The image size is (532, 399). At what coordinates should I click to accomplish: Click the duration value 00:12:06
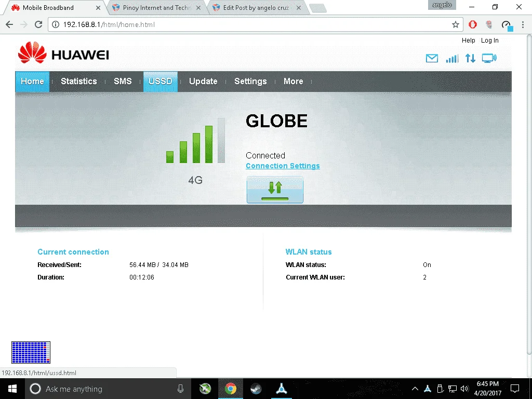tap(142, 277)
